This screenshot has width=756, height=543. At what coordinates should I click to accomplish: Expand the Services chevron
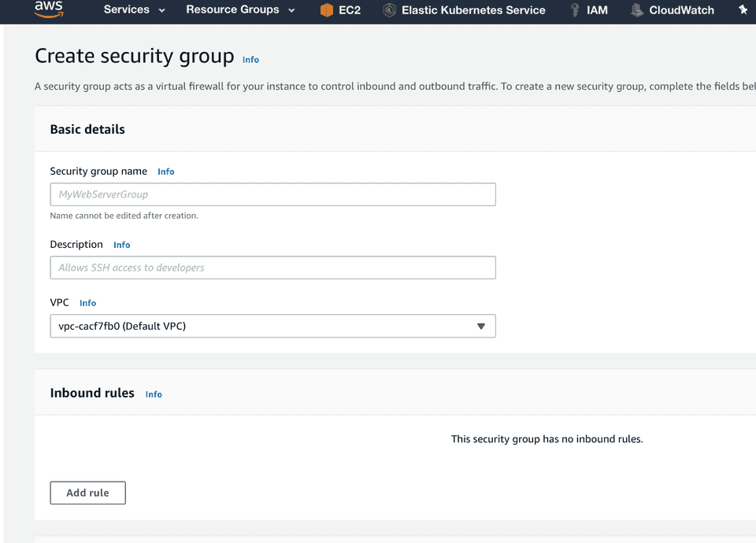pyautogui.click(x=162, y=10)
